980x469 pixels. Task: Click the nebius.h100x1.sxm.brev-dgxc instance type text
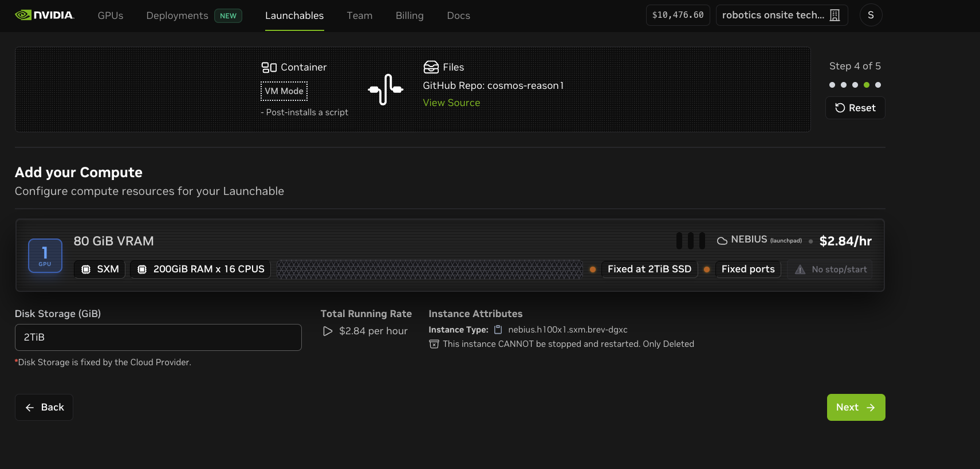pos(568,330)
